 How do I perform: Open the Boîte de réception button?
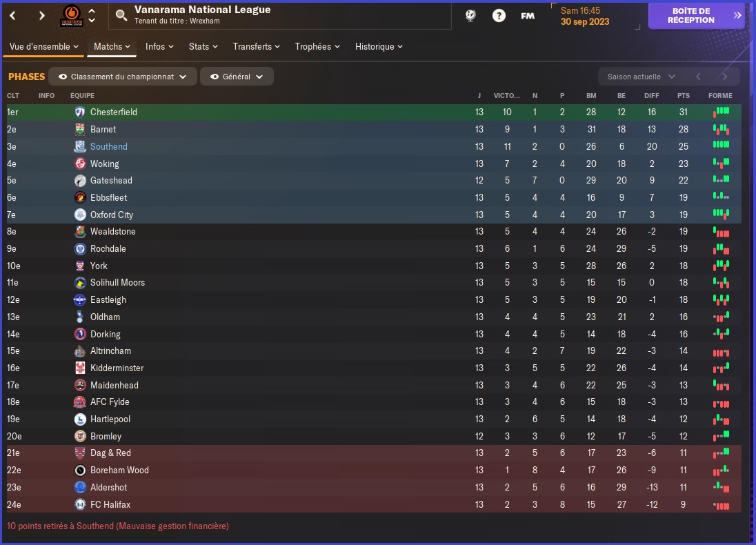(x=696, y=15)
